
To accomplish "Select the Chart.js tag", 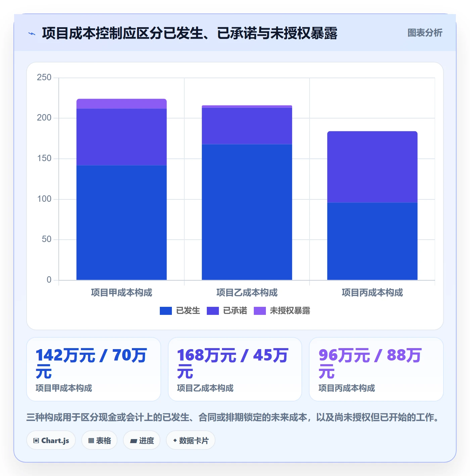I will point(51,440).
